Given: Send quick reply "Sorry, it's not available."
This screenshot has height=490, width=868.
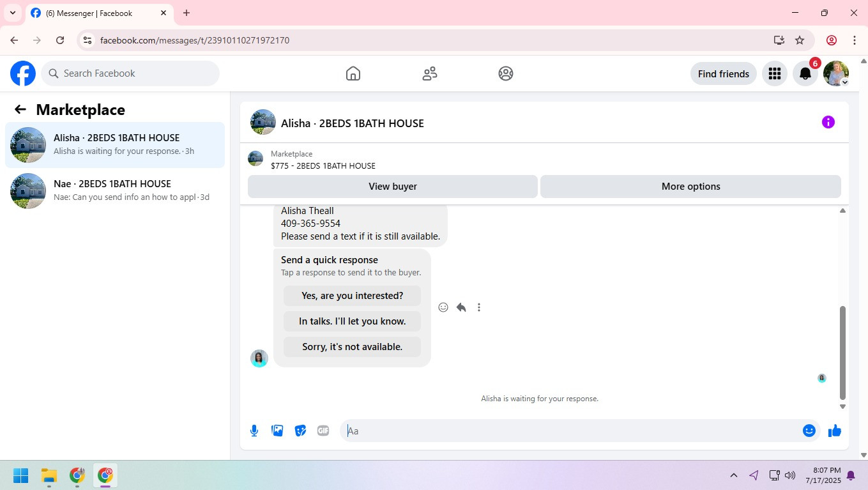Looking at the screenshot, I should click(353, 347).
